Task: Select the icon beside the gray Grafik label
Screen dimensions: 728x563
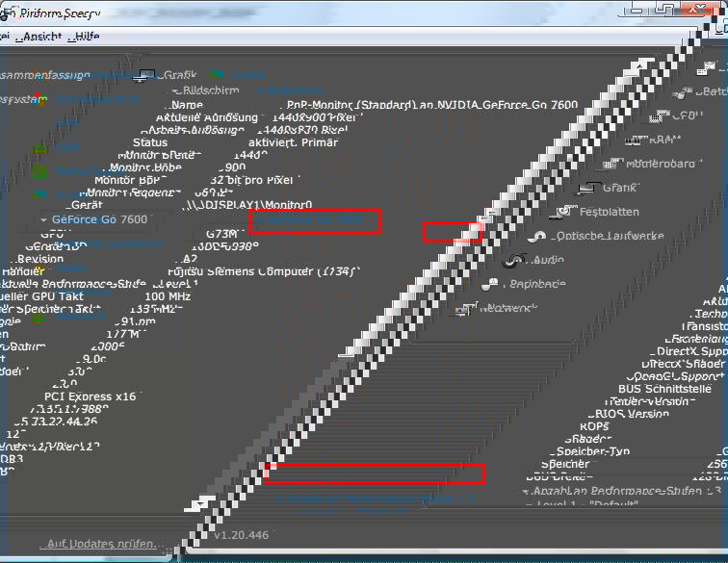Action: click(x=589, y=188)
